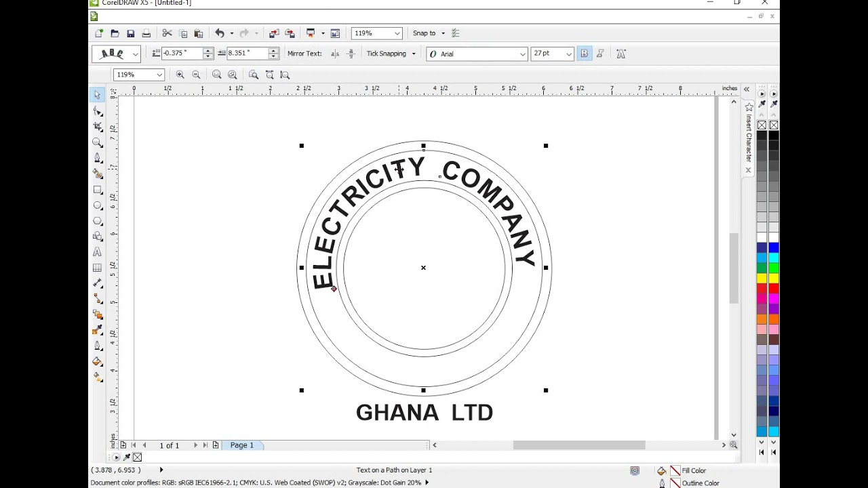Undo the last action
This screenshot has height=488, width=868.
(220, 33)
